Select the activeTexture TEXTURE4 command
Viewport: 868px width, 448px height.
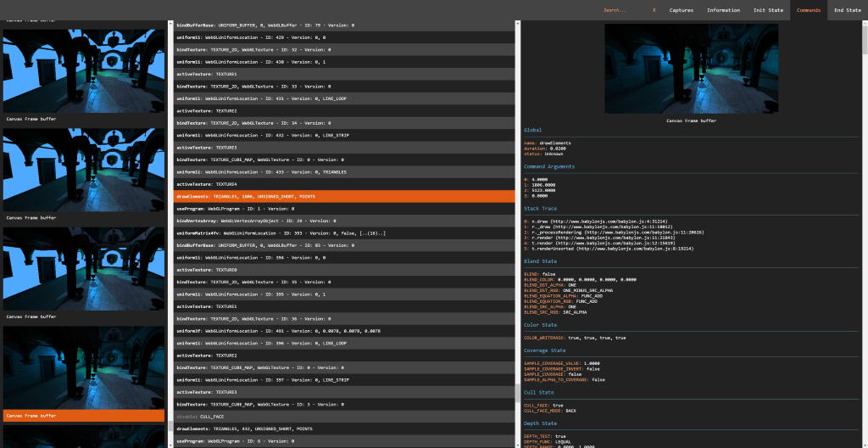(x=344, y=184)
